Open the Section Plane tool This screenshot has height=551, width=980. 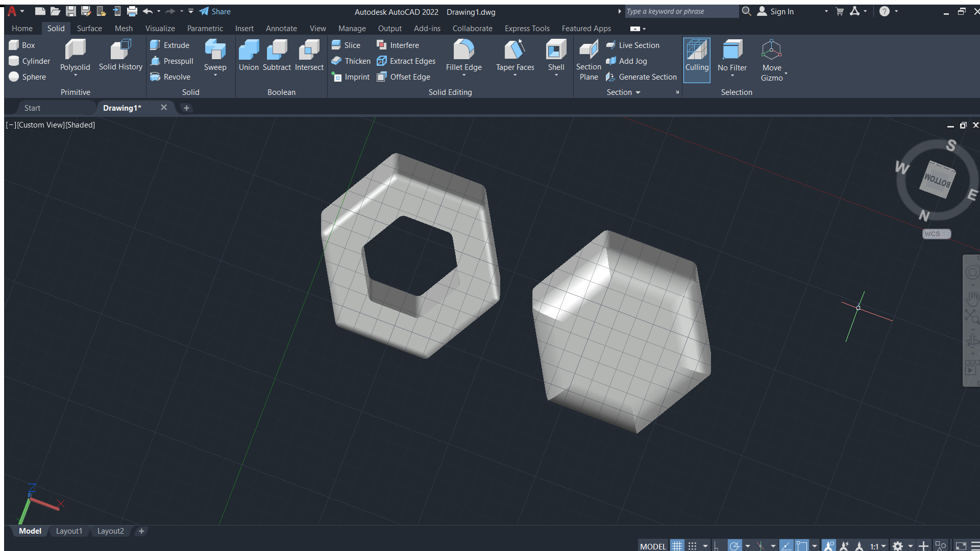[589, 60]
